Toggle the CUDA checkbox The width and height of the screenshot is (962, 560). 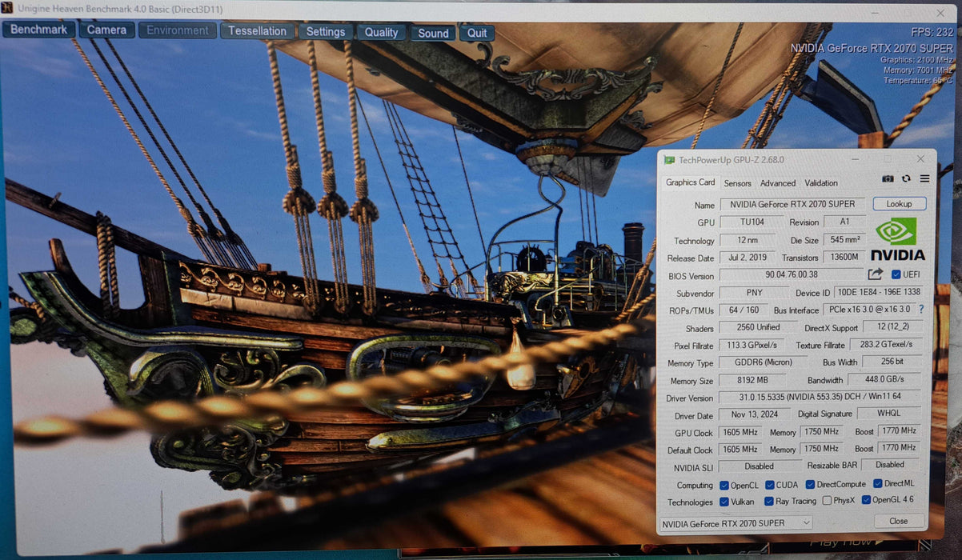(x=770, y=485)
